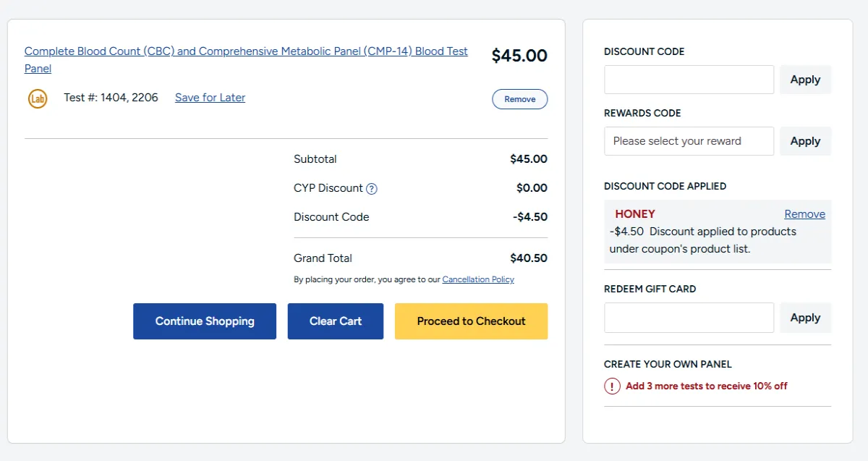The height and width of the screenshot is (461, 868).
Task: Apply the discount code
Action: 805,80
